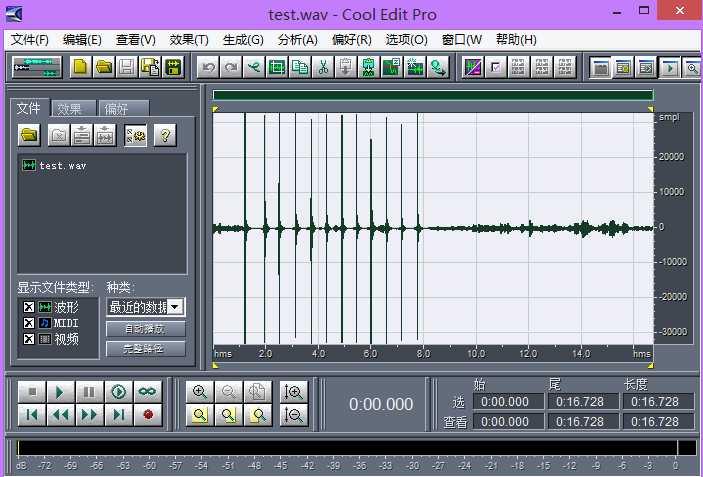
Task: Click the 自动播放 button
Action: (145, 329)
